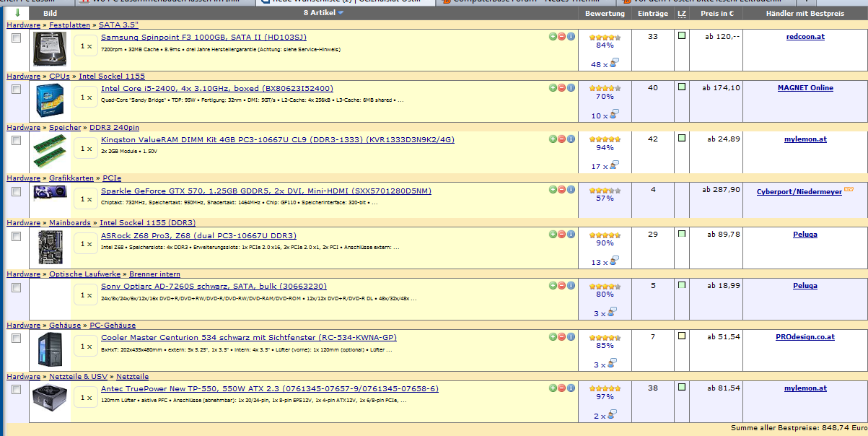Click the green down arrow in the table header
868x436 pixels.
(17, 13)
